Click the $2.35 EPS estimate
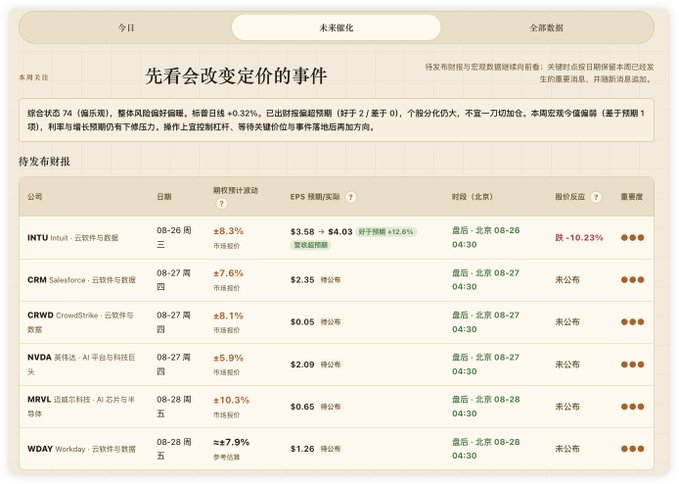679x484 pixels. coord(302,280)
